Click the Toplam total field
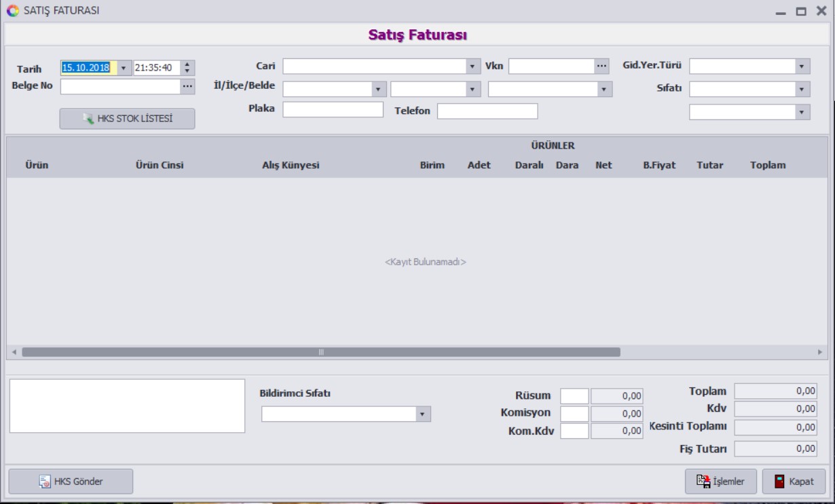This screenshot has height=504, width=835. [x=776, y=391]
